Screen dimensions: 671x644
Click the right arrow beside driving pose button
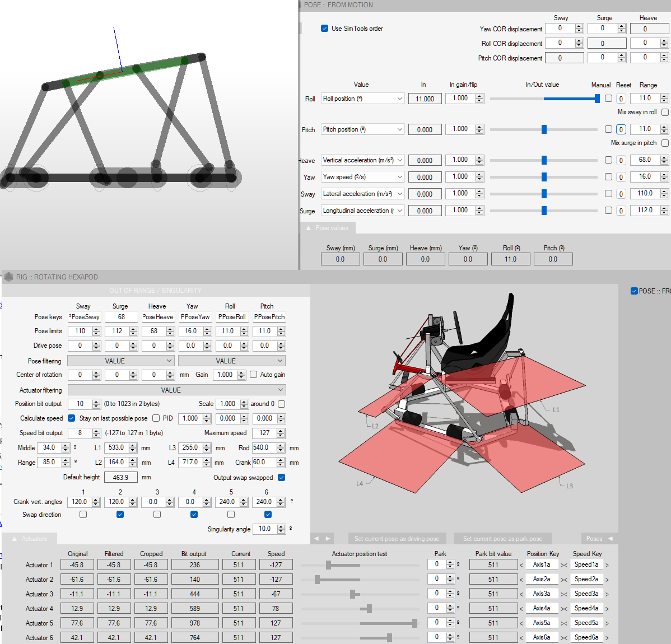(328, 539)
